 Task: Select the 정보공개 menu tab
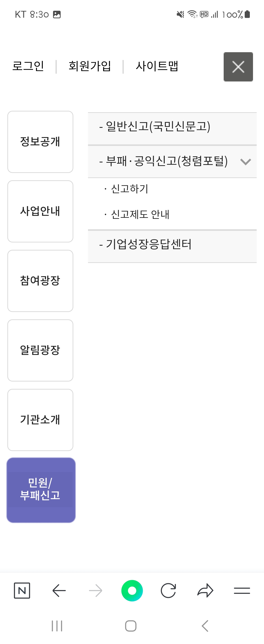pyautogui.click(x=40, y=142)
